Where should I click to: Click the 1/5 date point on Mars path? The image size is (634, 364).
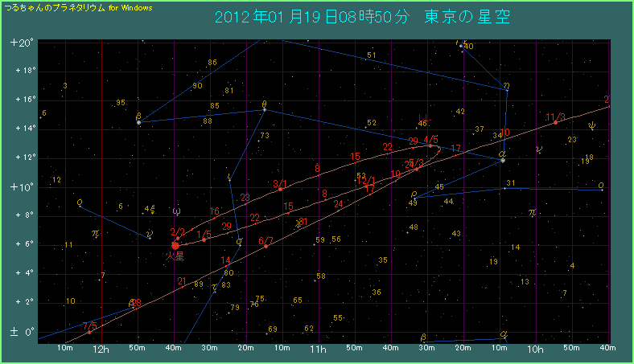[204, 239]
